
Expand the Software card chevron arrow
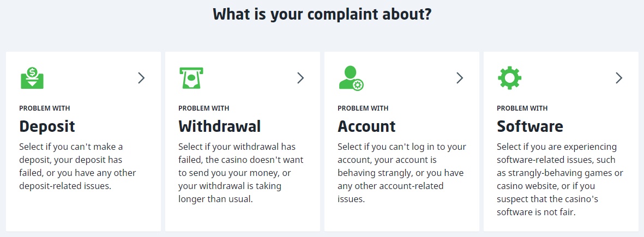[x=619, y=78]
